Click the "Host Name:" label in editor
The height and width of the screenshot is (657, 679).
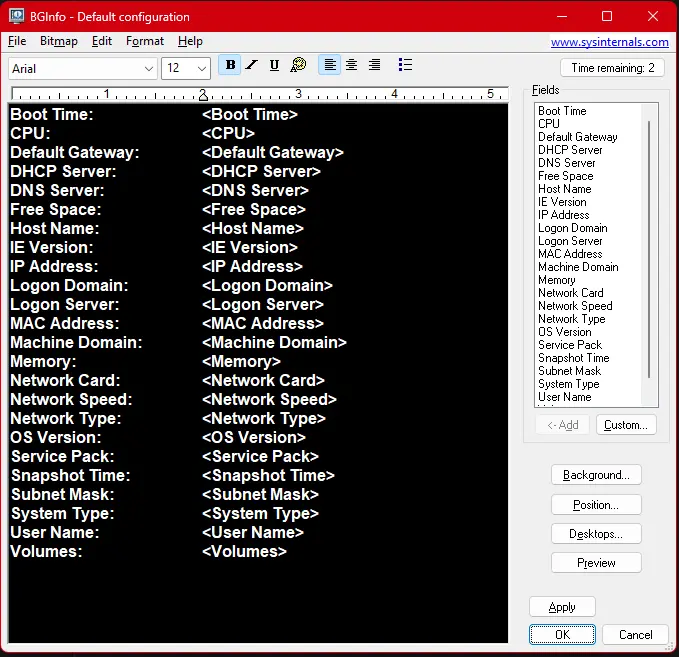55,228
